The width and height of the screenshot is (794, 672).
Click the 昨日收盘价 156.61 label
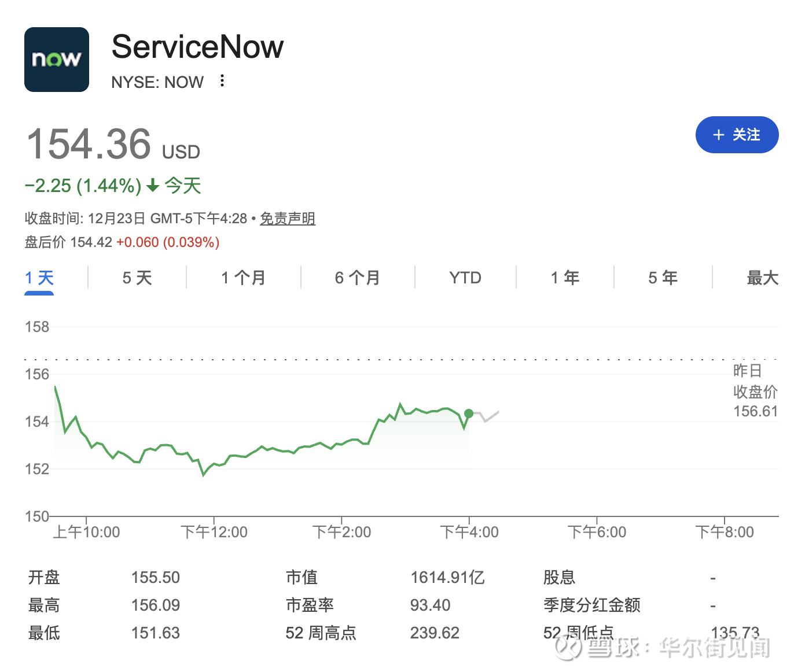tap(755, 392)
